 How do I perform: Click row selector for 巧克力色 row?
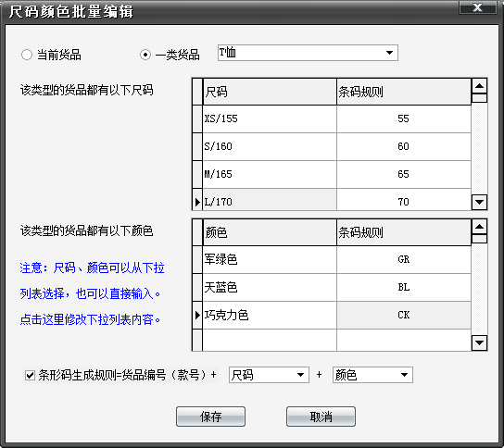197,315
